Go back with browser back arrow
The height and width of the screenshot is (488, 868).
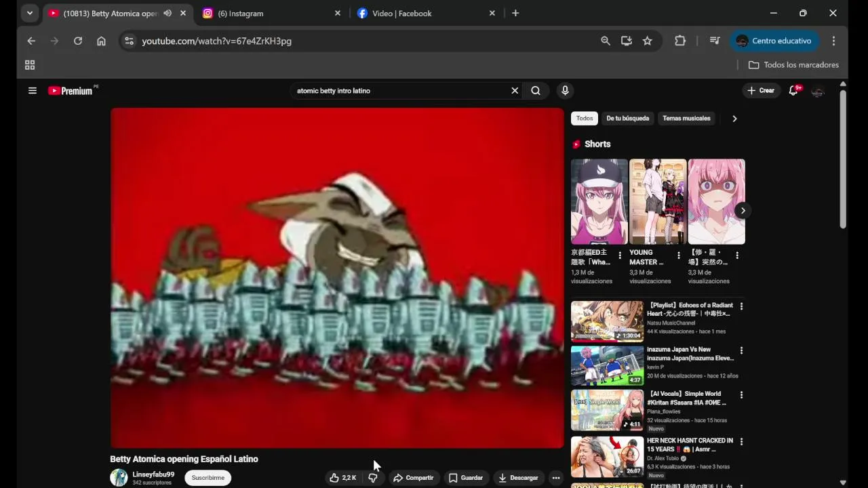[x=31, y=41]
